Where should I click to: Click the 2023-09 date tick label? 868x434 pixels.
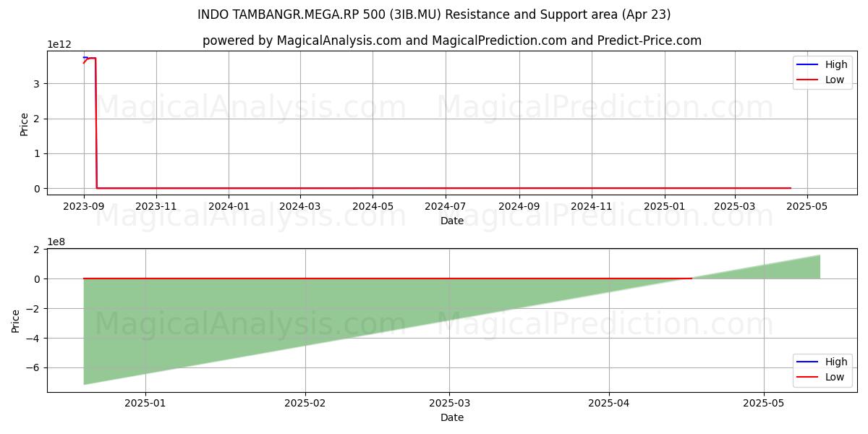coord(84,206)
